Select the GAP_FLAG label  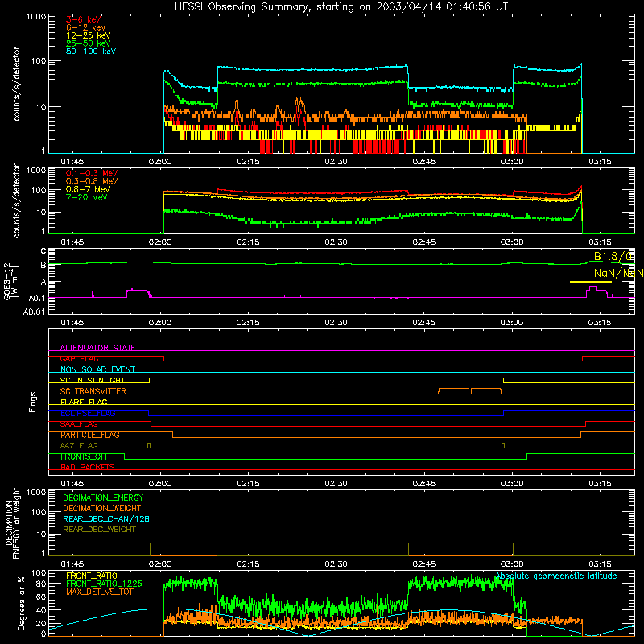point(79,358)
